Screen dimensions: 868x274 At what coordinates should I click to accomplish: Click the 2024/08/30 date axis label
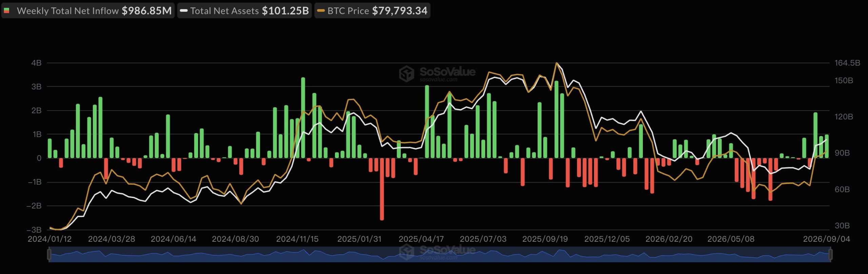pos(235,239)
